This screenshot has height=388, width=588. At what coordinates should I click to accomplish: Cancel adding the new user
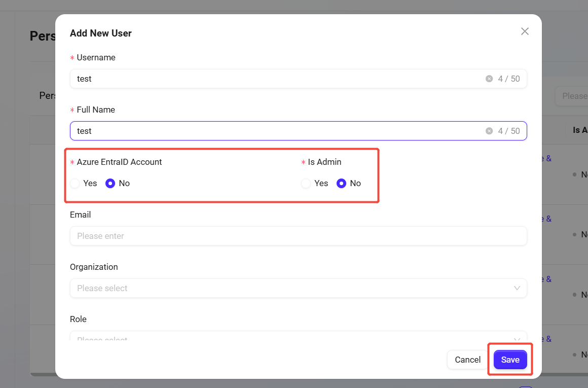pos(467,360)
